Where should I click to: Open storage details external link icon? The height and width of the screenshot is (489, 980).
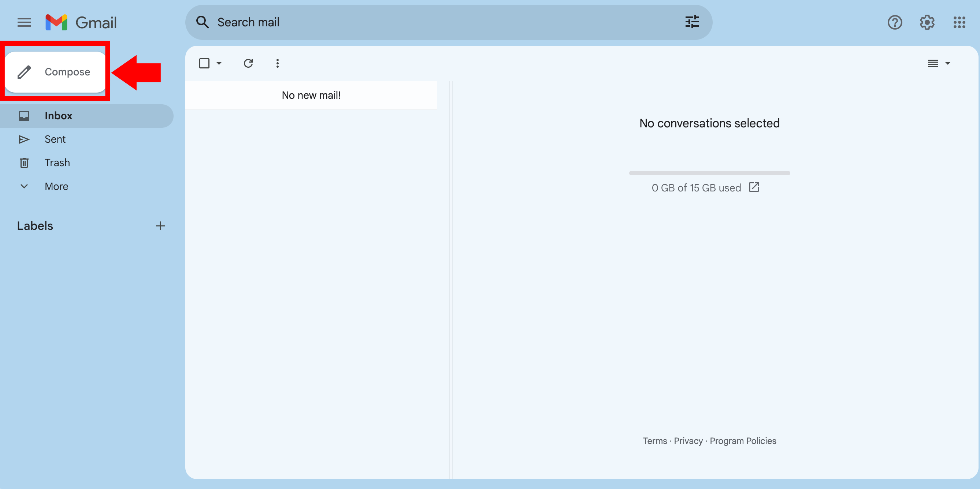[x=754, y=187]
